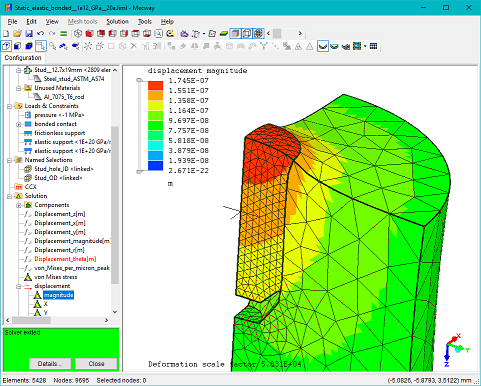
Task: Expand the bonded contact node
Action: point(19,124)
